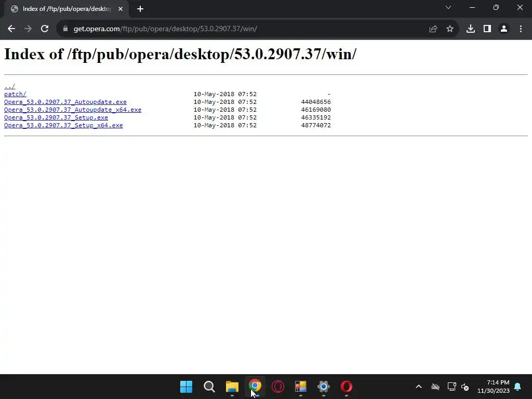
Task: Click the patch/ row date 10-May-2018 07:52
Action: point(225,94)
